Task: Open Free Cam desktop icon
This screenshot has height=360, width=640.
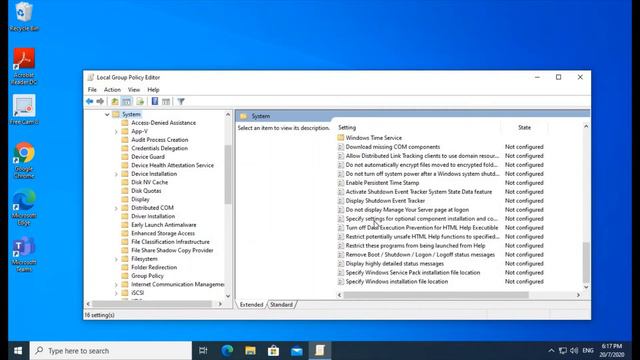Action: click(x=24, y=109)
